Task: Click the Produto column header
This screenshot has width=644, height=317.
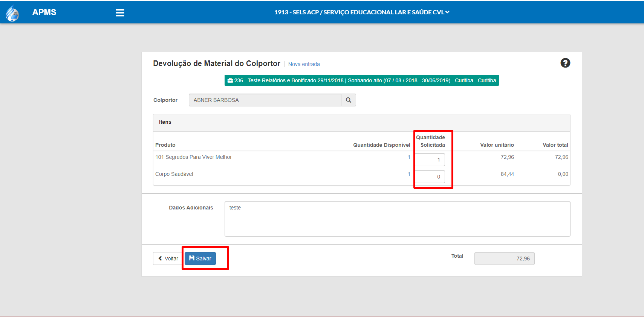Action: point(165,145)
